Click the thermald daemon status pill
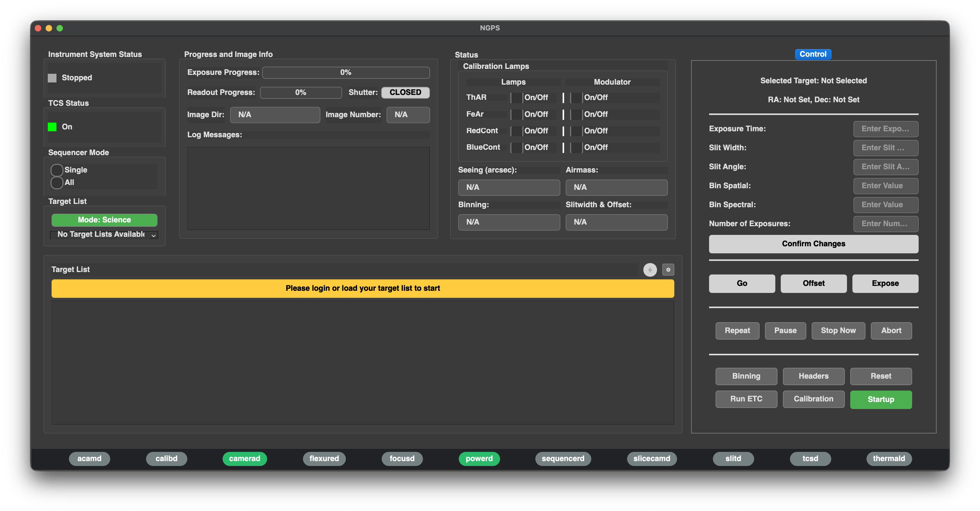The image size is (980, 511). [x=889, y=459]
